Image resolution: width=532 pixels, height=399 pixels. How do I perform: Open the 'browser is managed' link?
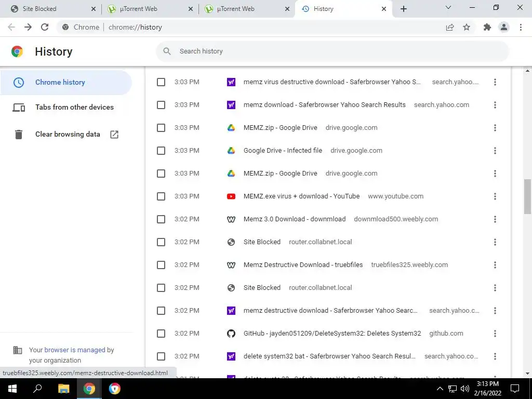click(75, 350)
